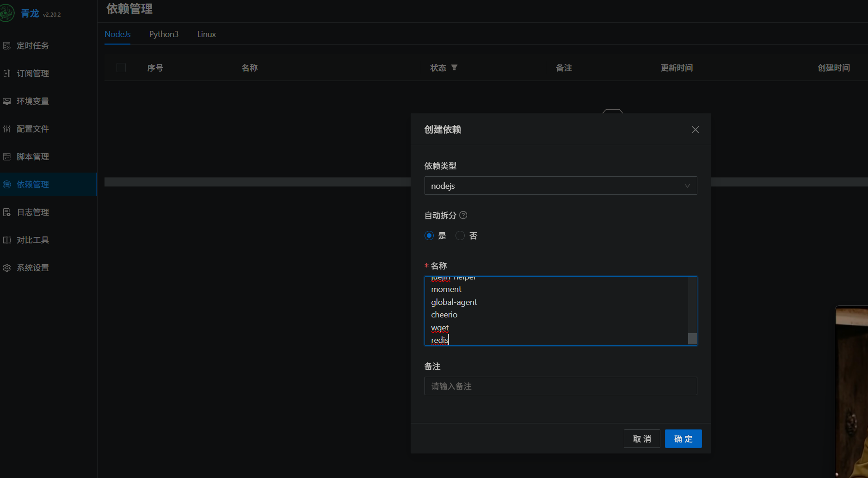Select the 是 radio option
The height and width of the screenshot is (478, 868).
(x=429, y=236)
